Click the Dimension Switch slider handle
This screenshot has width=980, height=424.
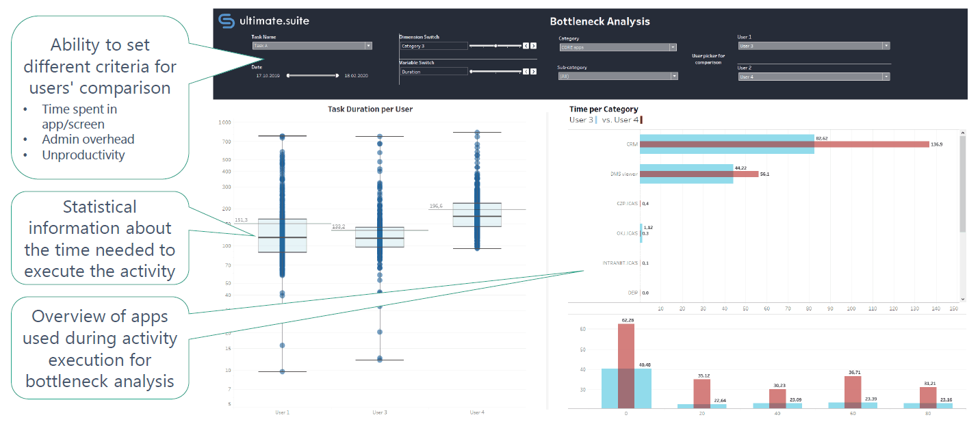[495, 46]
